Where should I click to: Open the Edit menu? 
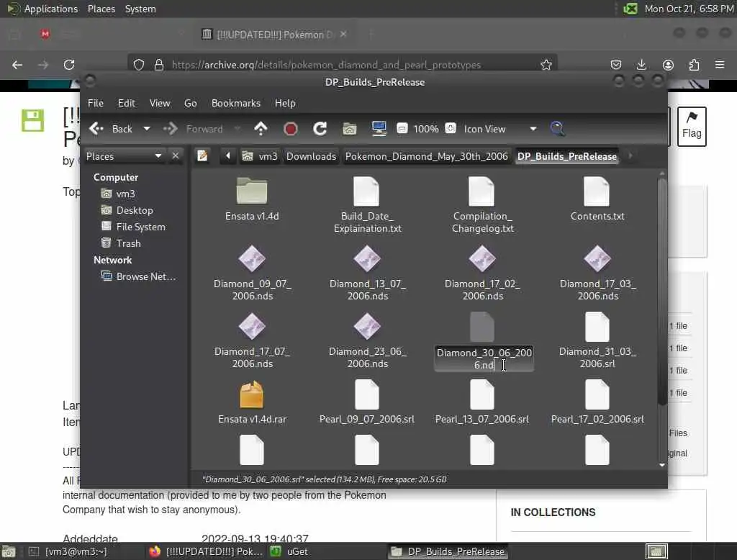pos(126,103)
